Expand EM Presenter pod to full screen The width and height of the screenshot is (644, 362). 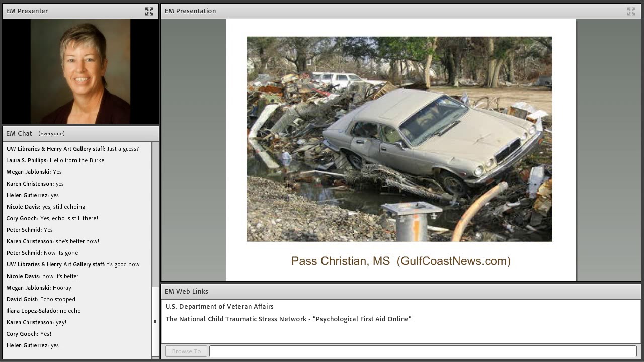149,11
